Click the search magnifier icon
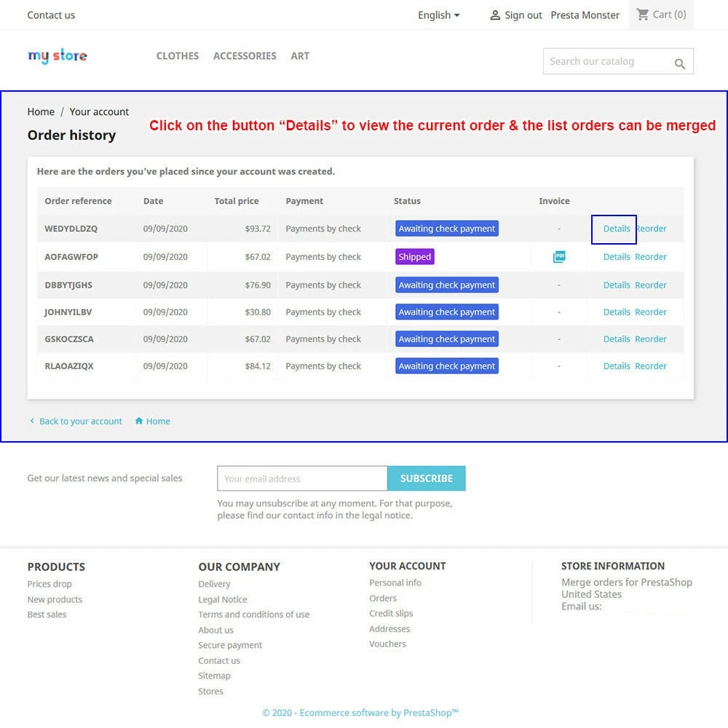 680,63
